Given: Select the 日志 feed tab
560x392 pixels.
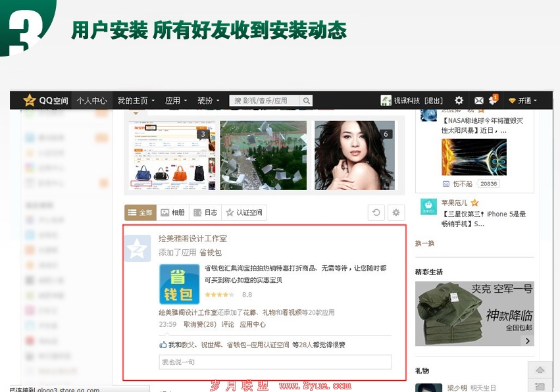Looking at the screenshot, I should click(x=205, y=212).
